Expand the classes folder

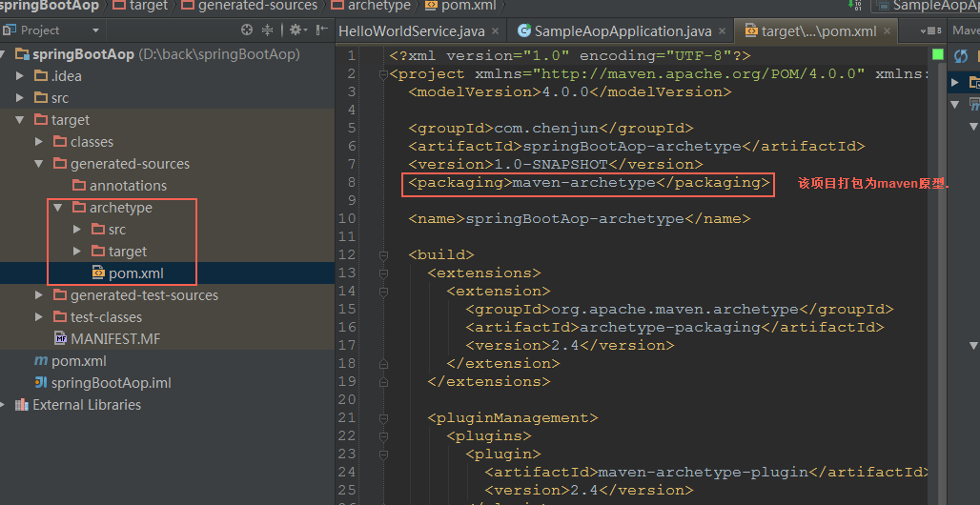pos(39,142)
